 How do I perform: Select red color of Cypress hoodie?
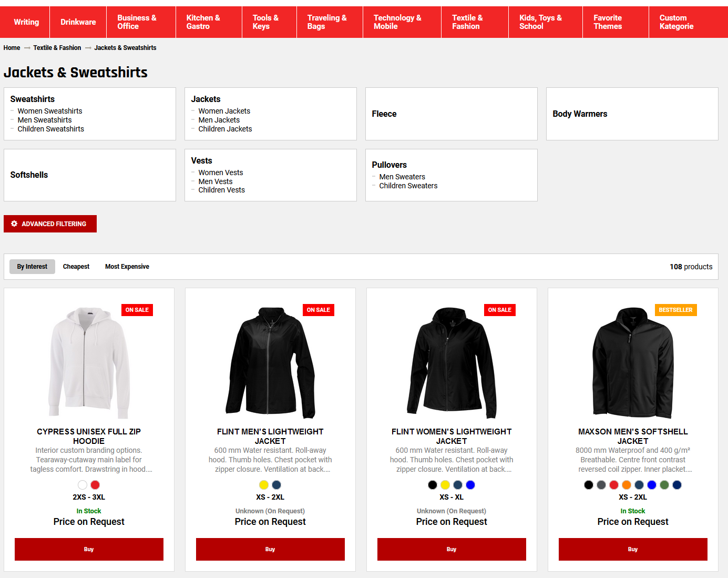pyautogui.click(x=95, y=485)
